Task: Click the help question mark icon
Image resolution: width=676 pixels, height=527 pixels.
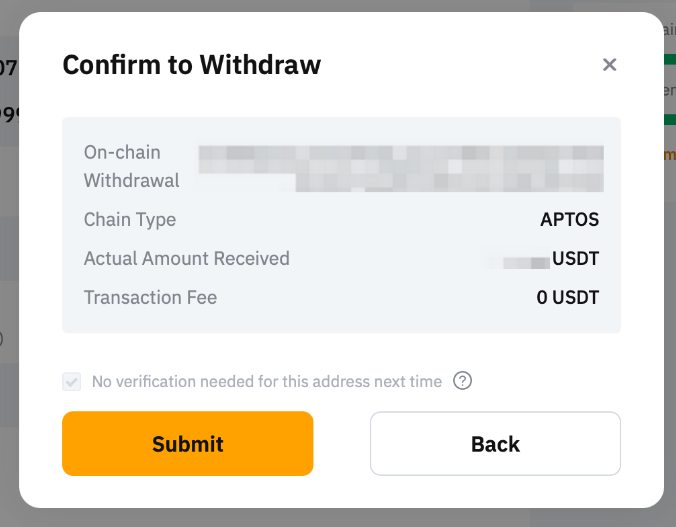Action: pyautogui.click(x=462, y=381)
